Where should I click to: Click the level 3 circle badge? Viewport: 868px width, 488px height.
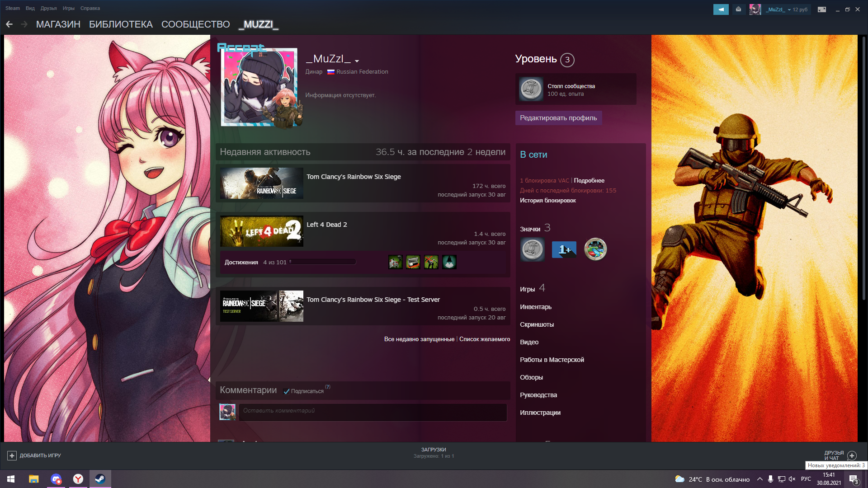567,60
